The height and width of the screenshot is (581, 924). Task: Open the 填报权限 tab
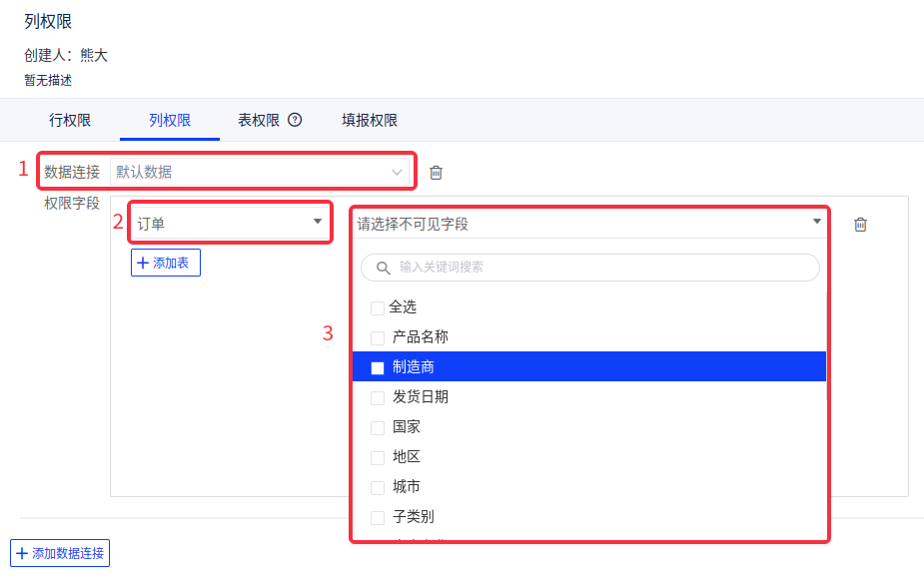click(370, 120)
